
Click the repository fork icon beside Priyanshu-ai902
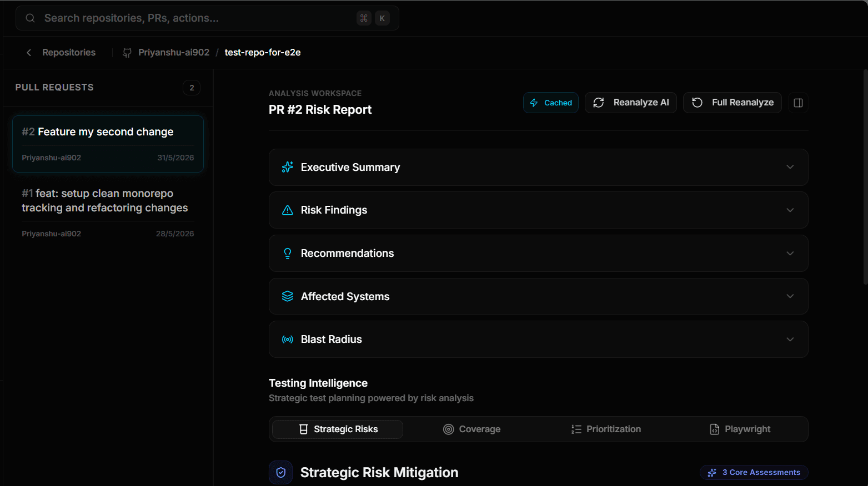click(127, 53)
